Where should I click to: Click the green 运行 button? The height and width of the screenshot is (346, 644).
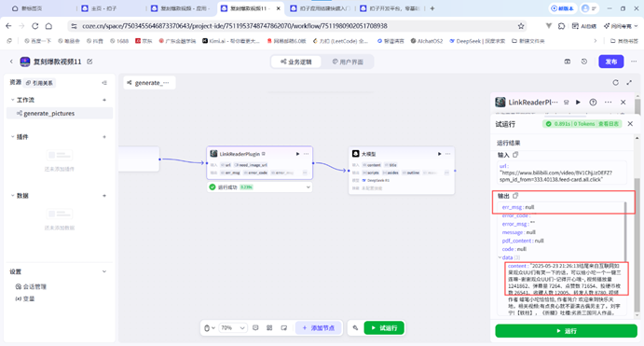pyautogui.click(x=566, y=331)
